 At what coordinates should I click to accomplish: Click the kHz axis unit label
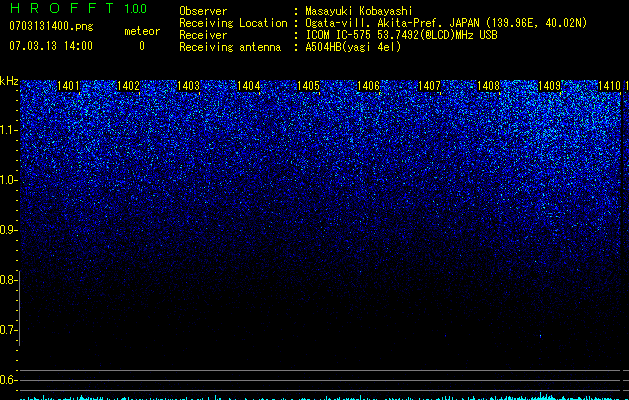(9, 81)
